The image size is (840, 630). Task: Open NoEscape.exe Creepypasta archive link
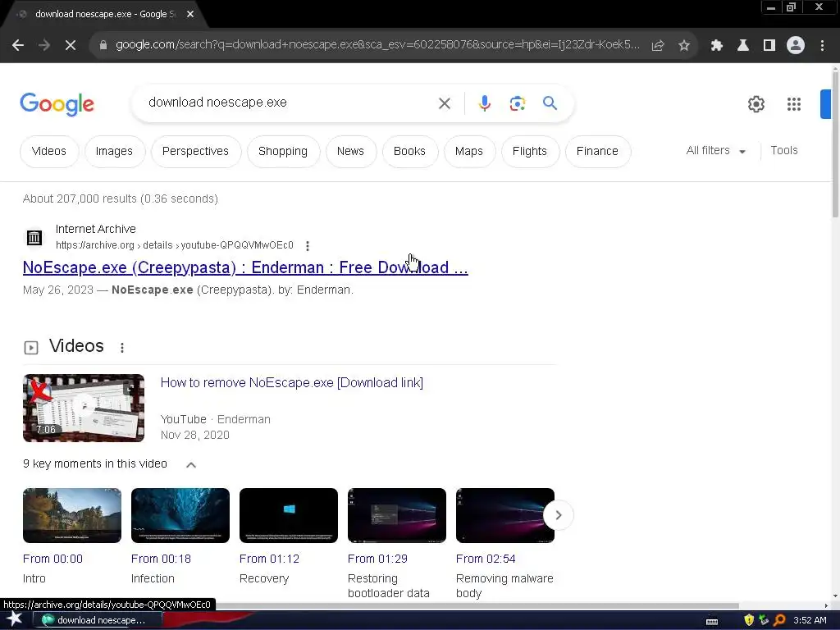tap(245, 267)
